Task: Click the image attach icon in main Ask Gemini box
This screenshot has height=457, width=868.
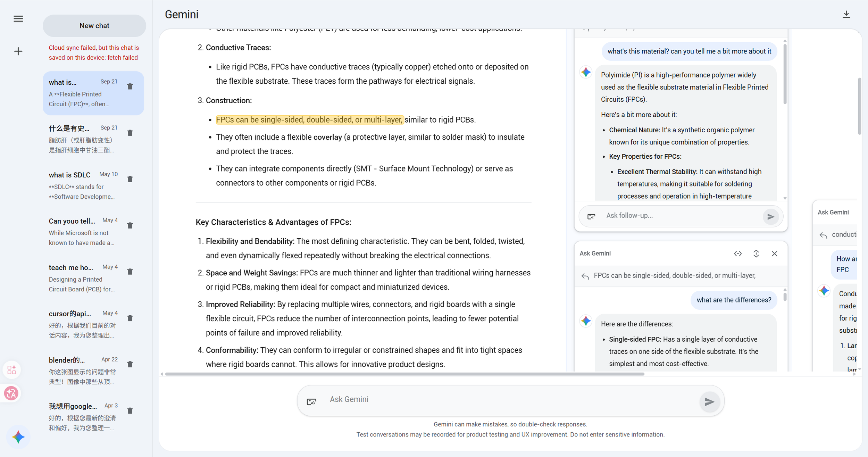Action: (x=311, y=402)
